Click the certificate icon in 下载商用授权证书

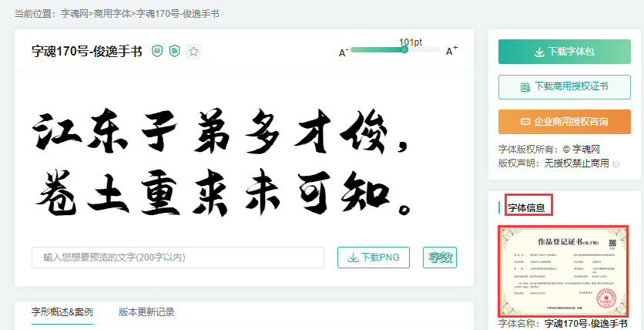point(525,87)
